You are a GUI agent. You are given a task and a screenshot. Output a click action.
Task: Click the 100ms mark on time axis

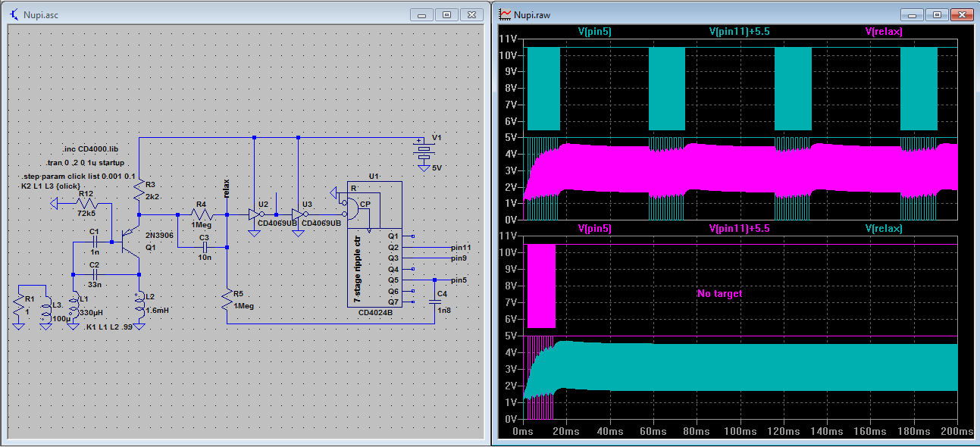(739, 431)
